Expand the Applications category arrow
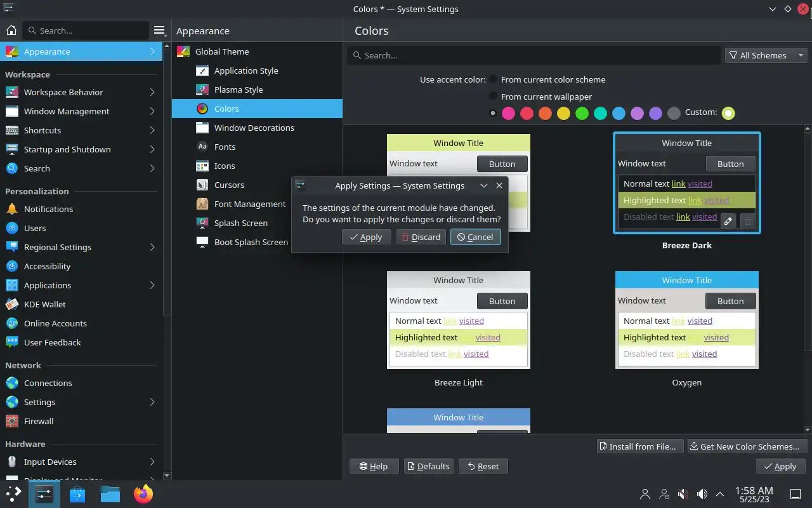Image resolution: width=812 pixels, height=508 pixels. coord(152,285)
